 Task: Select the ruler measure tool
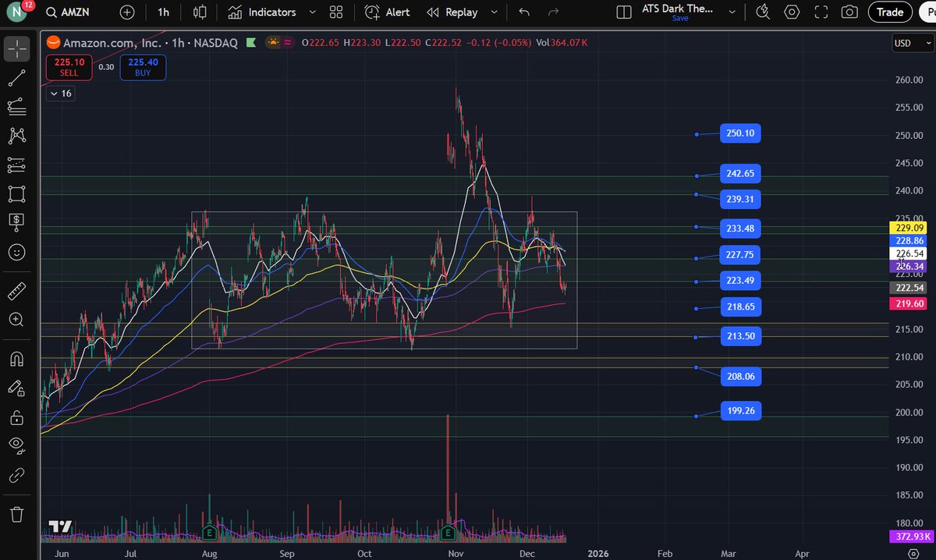(16, 293)
